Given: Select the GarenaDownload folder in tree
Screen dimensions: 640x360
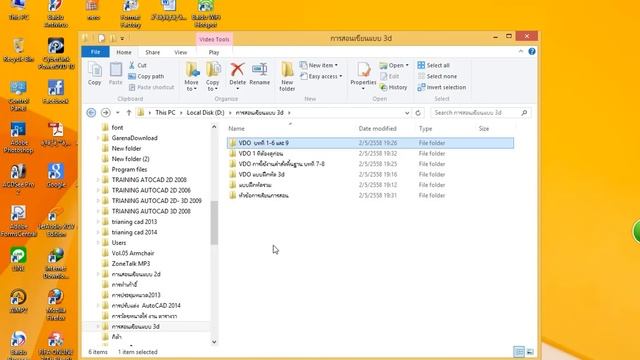Looking at the screenshot, I should (x=135, y=138).
